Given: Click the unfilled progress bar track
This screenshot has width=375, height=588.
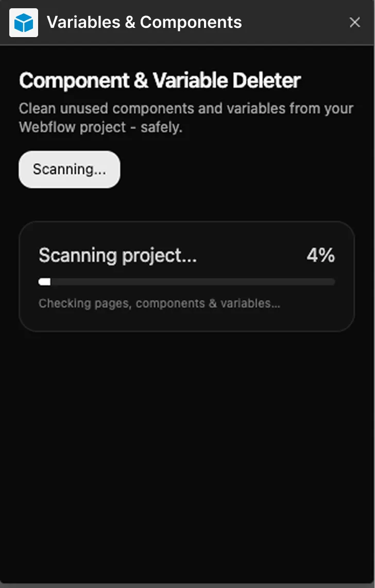Looking at the screenshot, I should (193, 282).
